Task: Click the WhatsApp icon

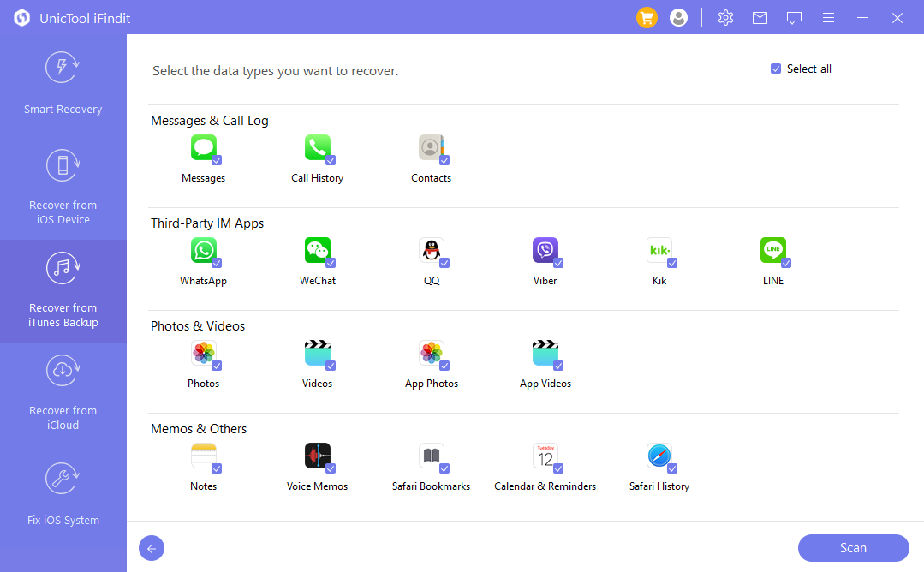Action: [x=203, y=250]
